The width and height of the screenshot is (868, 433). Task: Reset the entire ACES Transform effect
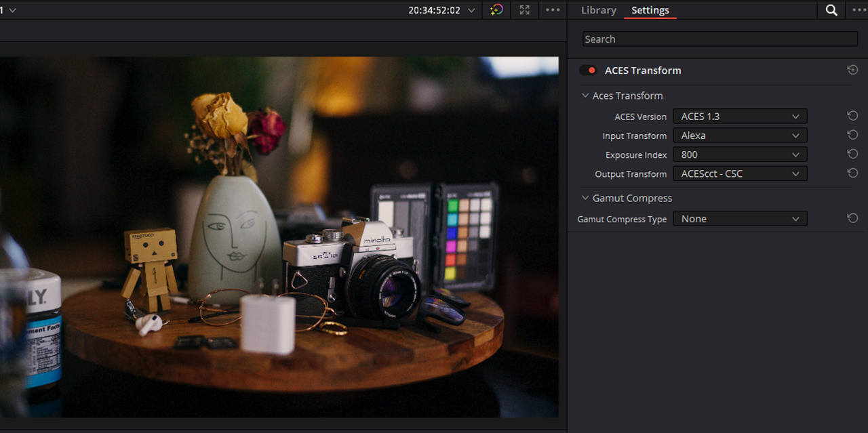pyautogui.click(x=852, y=70)
